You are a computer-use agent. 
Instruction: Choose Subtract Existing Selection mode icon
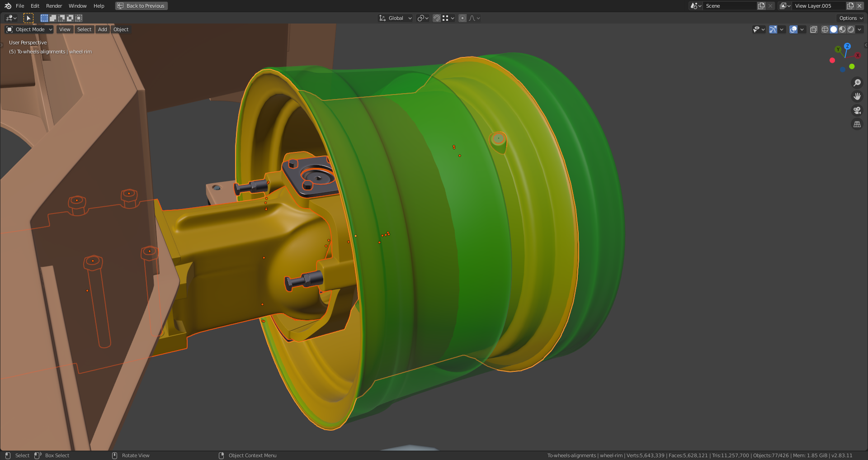pyautogui.click(x=61, y=18)
